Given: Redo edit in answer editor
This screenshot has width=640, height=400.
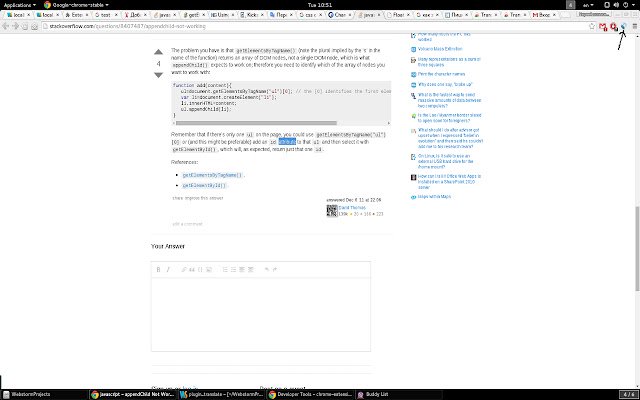Looking at the screenshot, I should coord(275,269).
